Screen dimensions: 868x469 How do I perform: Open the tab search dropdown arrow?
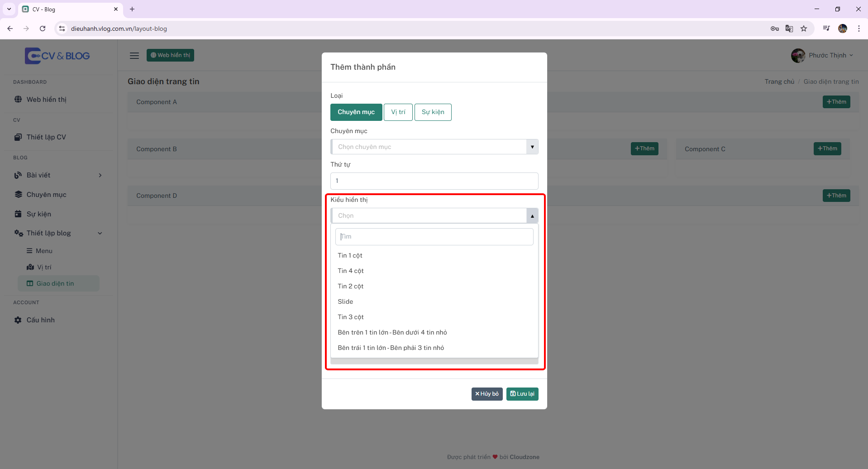tap(9, 9)
